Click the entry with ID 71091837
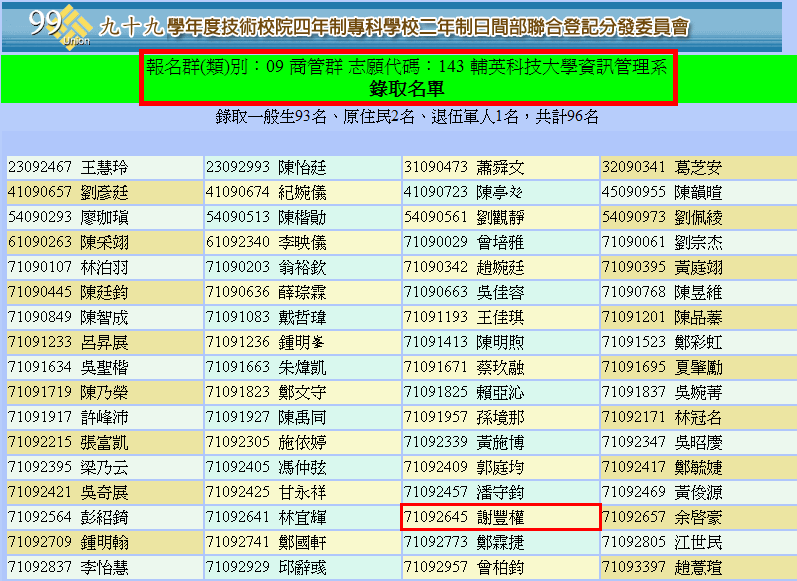 (x=699, y=392)
